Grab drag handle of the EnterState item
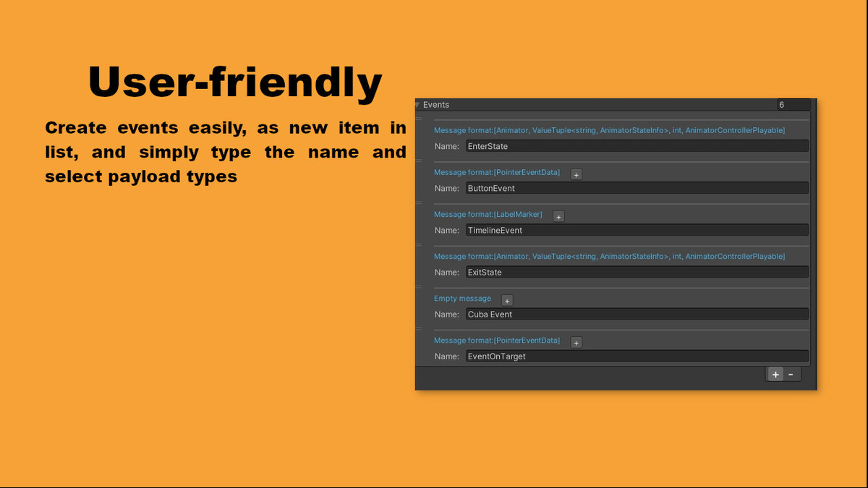This screenshot has height=488, width=868. (x=419, y=119)
